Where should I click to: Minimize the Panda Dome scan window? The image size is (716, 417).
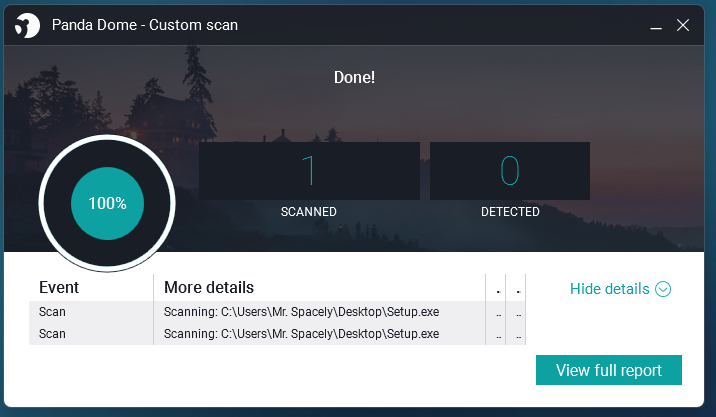[656, 26]
